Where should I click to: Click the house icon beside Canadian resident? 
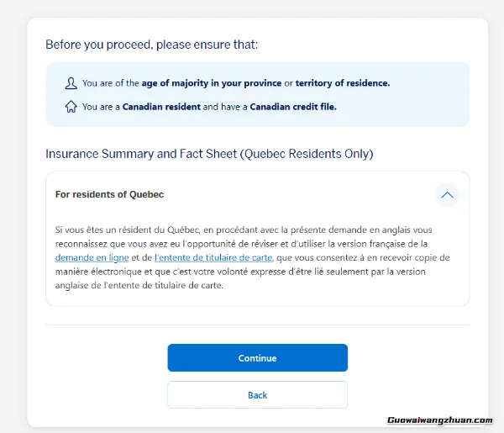coord(71,107)
